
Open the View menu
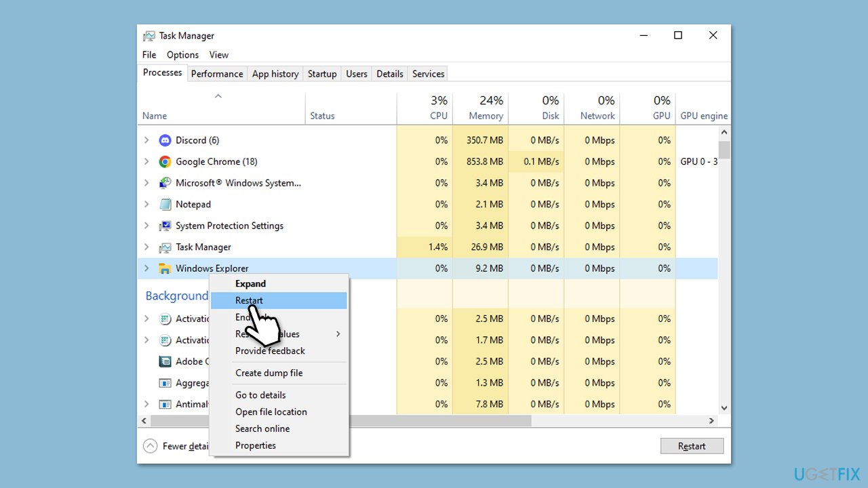coord(218,55)
